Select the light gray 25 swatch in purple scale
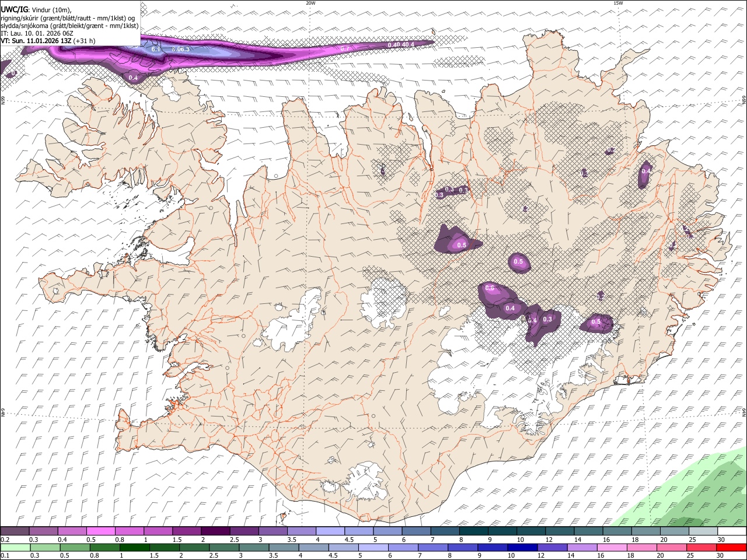747x560 pixels. 703,531
